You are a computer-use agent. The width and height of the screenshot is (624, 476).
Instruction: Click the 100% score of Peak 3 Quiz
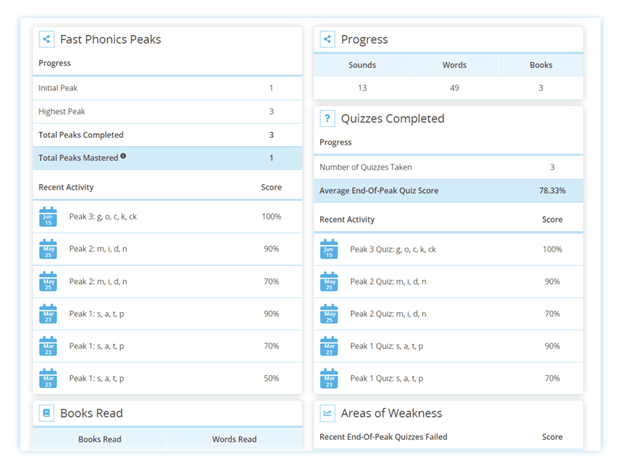pos(552,249)
